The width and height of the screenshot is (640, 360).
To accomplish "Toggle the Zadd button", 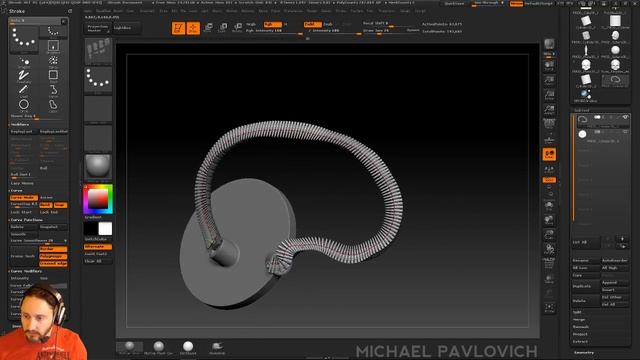I will (x=313, y=24).
